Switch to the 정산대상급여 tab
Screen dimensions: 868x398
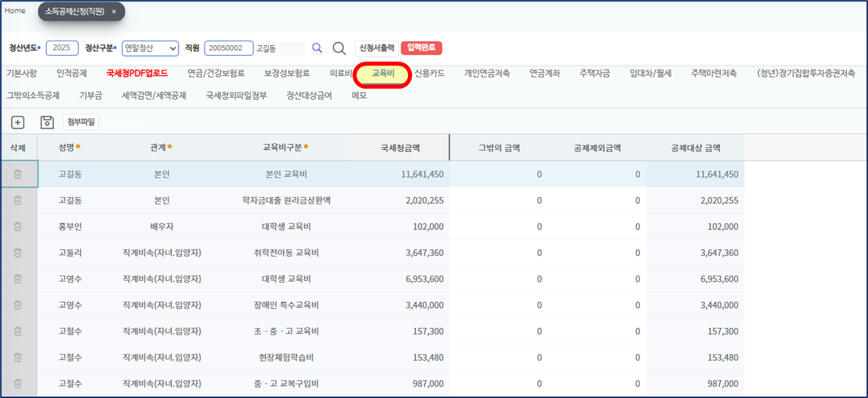click(309, 95)
